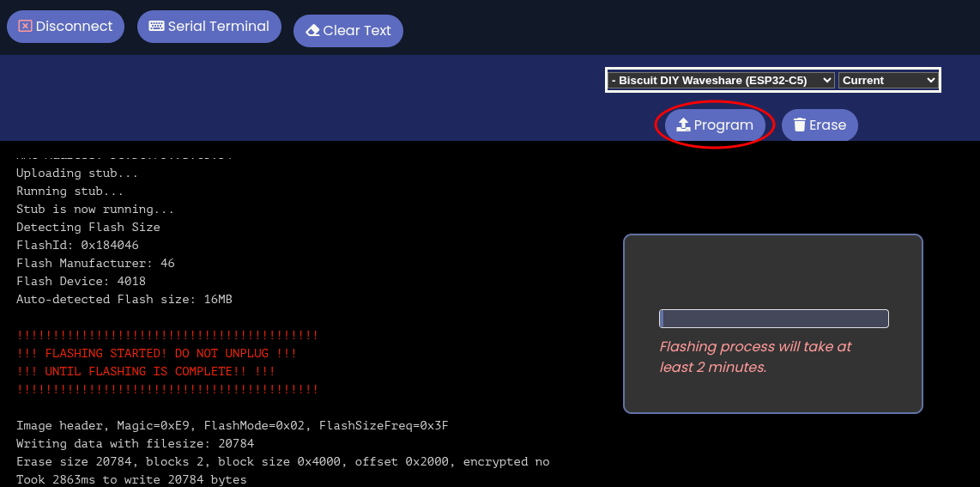Click the Erase button
Image resolution: width=980 pixels, height=487 pixels.
tap(820, 125)
